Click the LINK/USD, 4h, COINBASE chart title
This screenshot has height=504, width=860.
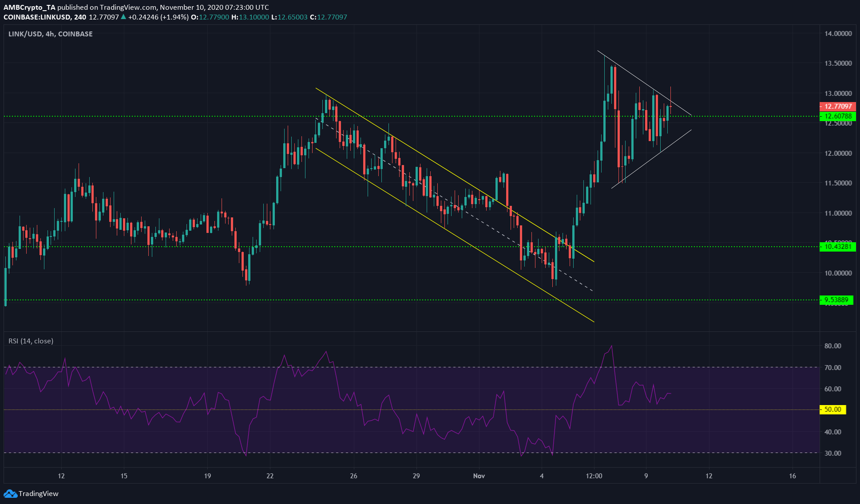[x=51, y=34]
